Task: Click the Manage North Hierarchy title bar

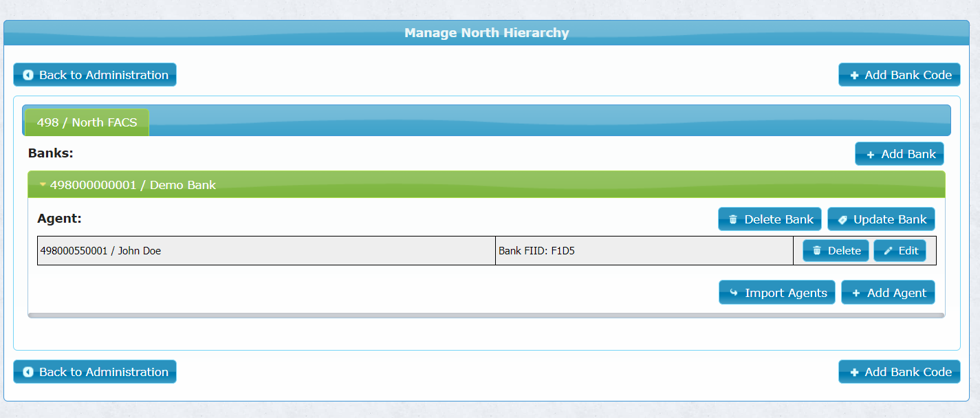Action: (x=486, y=33)
